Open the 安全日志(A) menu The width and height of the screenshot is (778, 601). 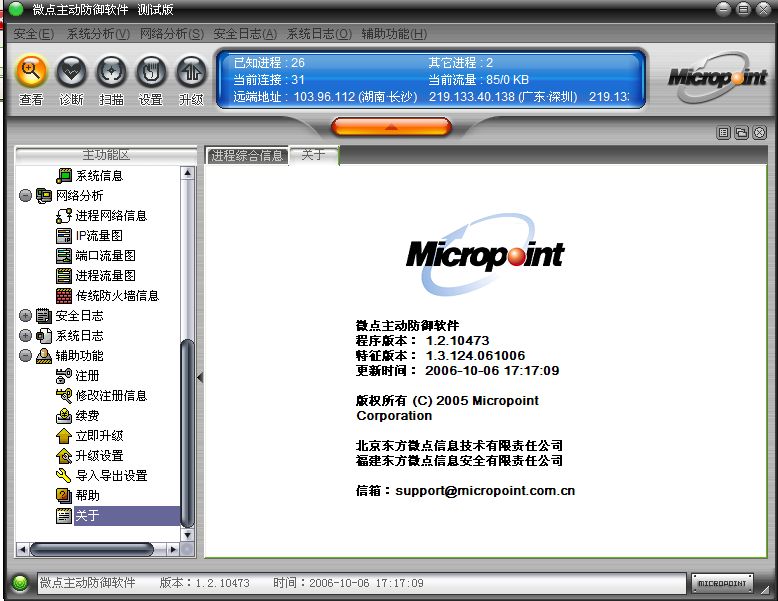(245, 34)
